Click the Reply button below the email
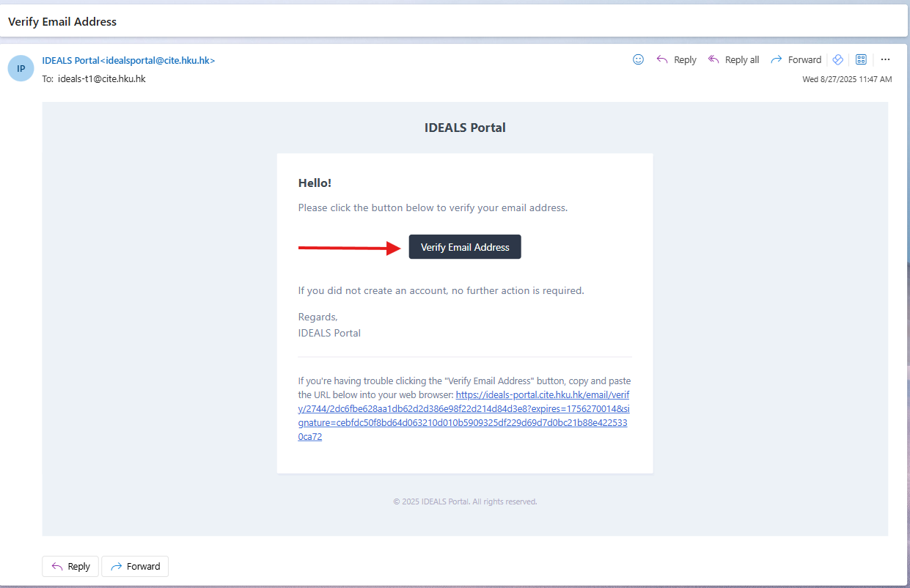The width and height of the screenshot is (910, 588). [70, 566]
